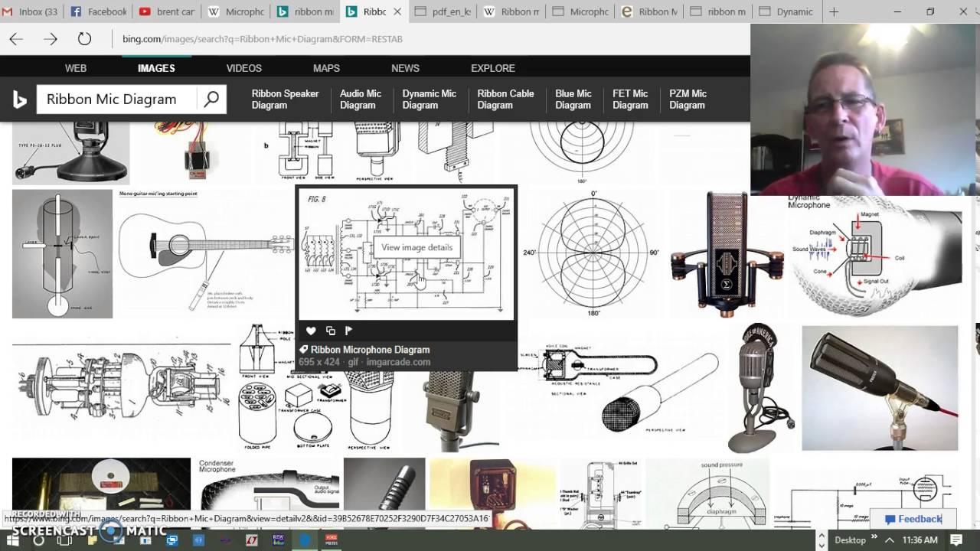Click the Cortana circle on the taskbar
This screenshot has height=551, width=980.
point(38,540)
